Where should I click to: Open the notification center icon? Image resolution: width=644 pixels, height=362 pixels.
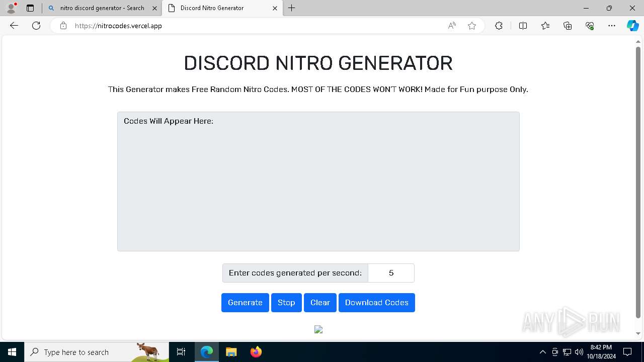[x=627, y=352]
